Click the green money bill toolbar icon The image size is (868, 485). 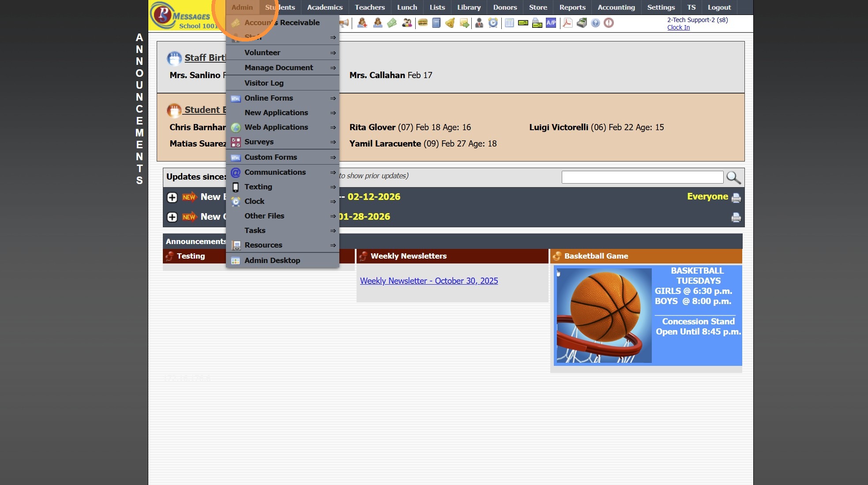tap(392, 23)
